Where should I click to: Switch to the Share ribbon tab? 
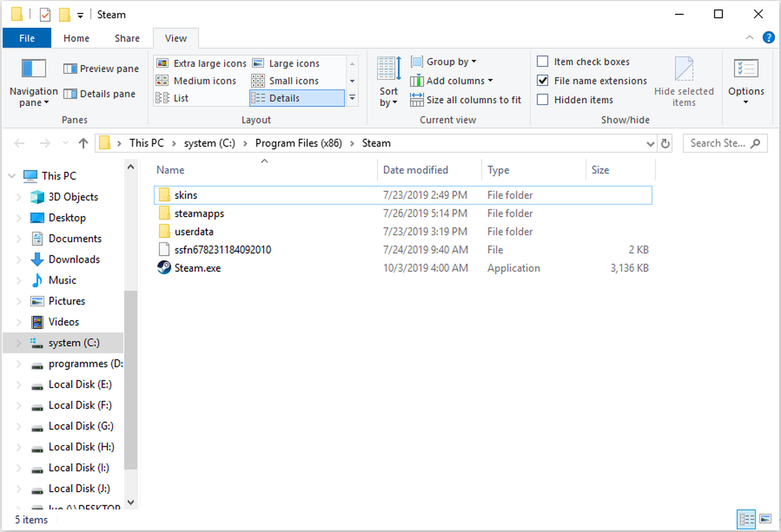click(x=127, y=38)
